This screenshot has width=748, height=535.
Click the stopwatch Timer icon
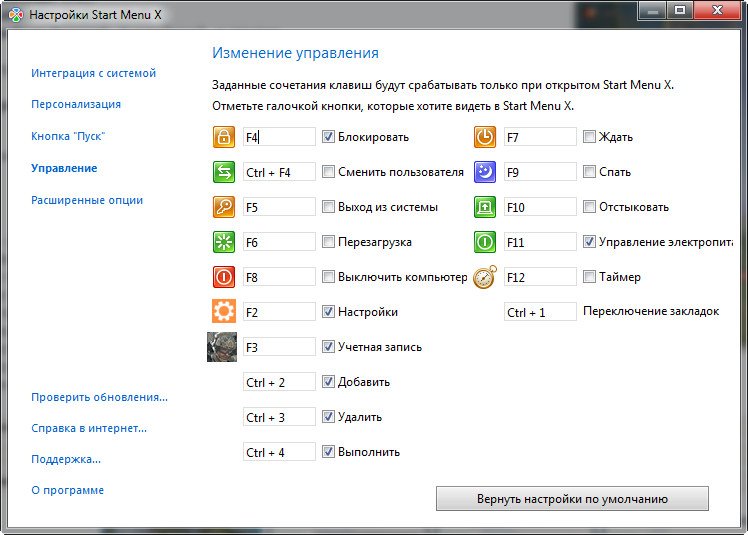pos(485,277)
